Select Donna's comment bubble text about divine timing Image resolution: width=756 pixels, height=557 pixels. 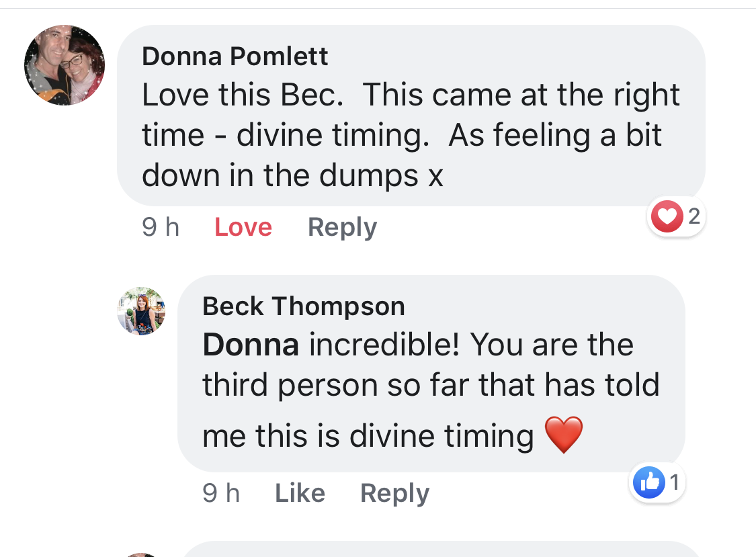click(x=410, y=135)
